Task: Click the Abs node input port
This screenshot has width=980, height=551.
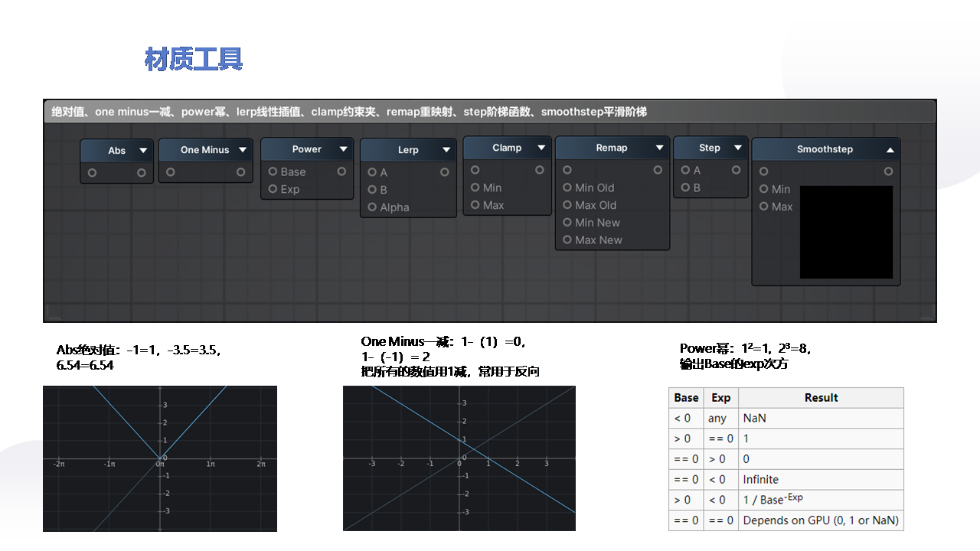Action: click(x=92, y=173)
